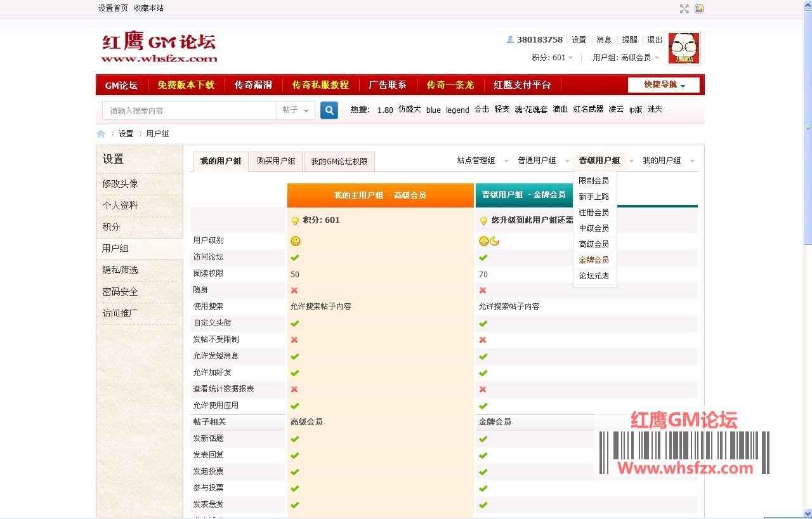This screenshot has width=812, height=519.
Task: Choose 论坛元老 in the user group menu
Action: point(594,276)
